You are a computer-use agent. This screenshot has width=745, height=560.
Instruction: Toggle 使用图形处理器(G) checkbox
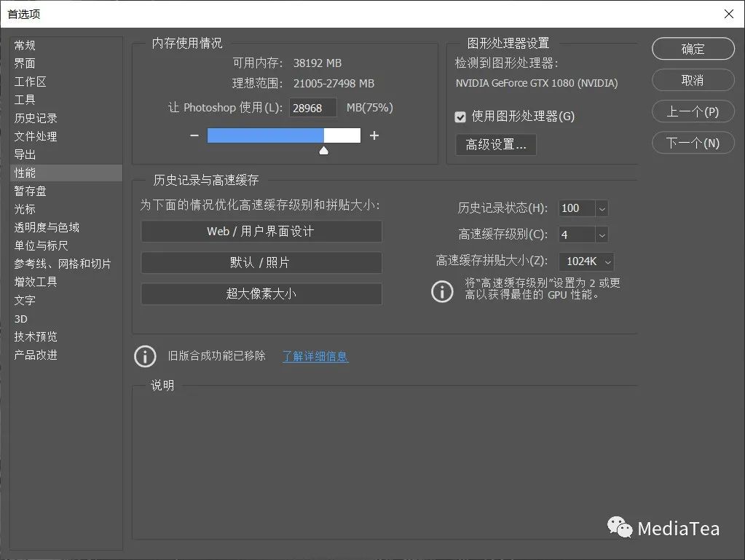pos(460,117)
